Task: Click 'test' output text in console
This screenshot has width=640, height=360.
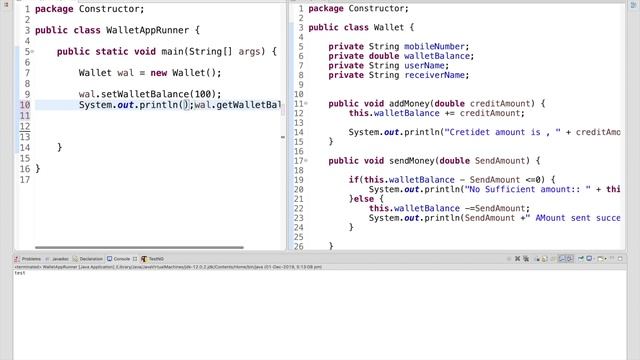Action: pos(20,273)
